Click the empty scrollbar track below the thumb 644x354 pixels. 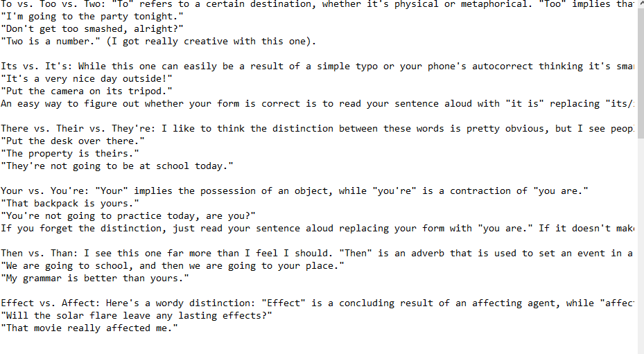(641, 247)
